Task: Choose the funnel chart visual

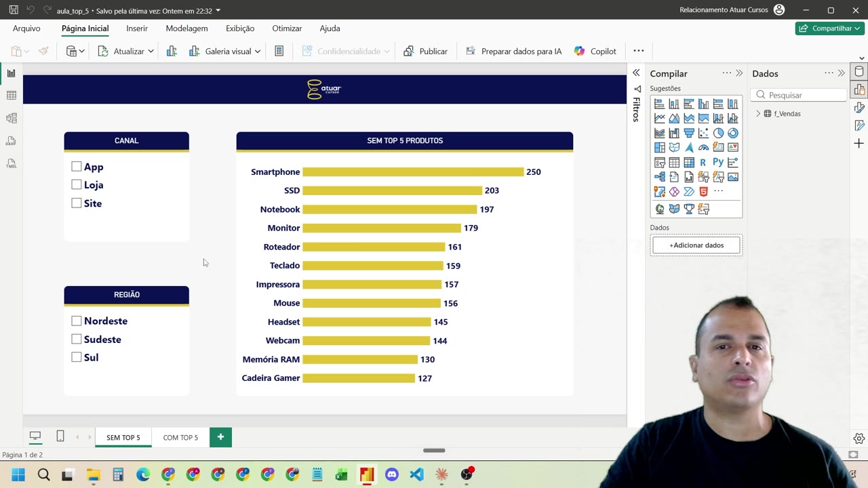Action: [689, 133]
